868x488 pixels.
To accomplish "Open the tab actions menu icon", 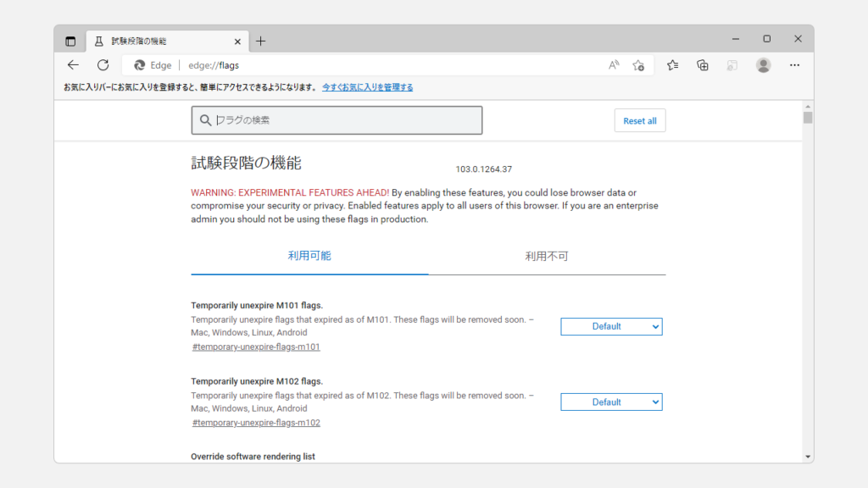I will [x=70, y=41].
